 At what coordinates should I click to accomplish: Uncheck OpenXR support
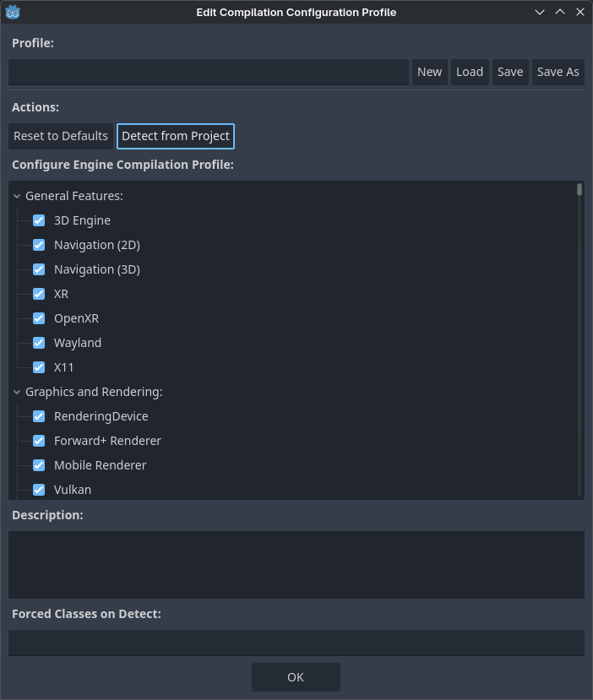39,317
